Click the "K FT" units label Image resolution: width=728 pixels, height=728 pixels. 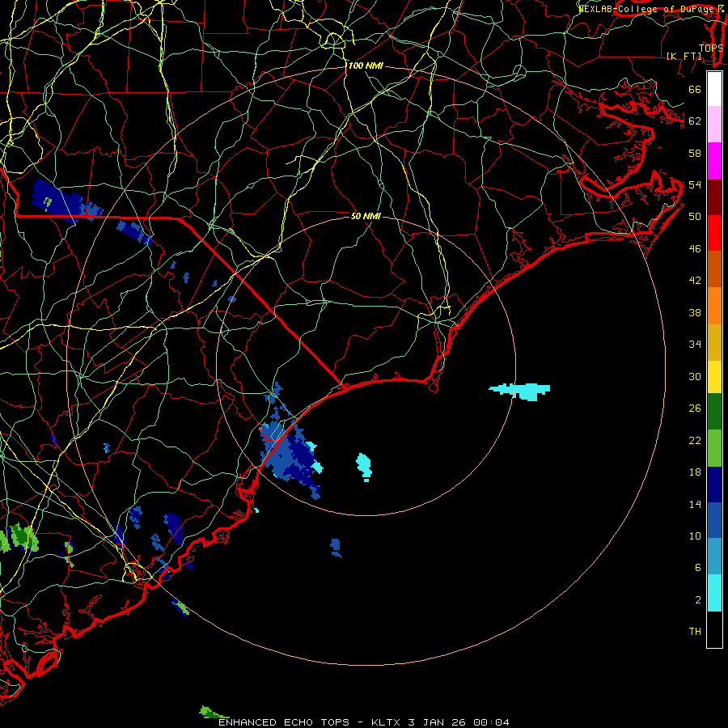pyautogui.click(x=684, y=56)
